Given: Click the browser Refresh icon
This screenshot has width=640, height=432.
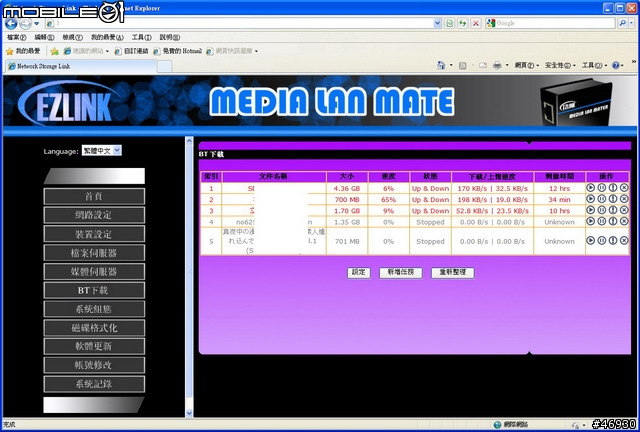Looking at the screenshot, I should pyautogui.click(x=462, y=23).
